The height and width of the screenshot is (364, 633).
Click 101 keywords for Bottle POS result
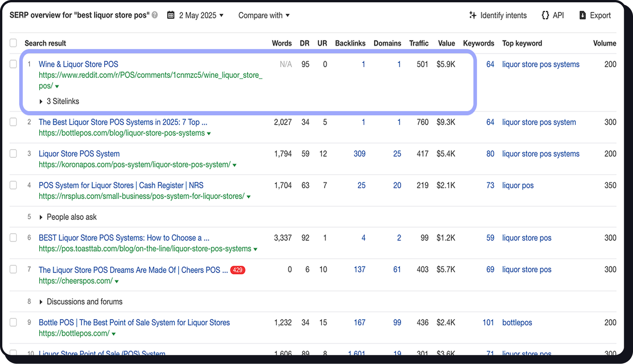pyautogui.click(x=488, y=322)
